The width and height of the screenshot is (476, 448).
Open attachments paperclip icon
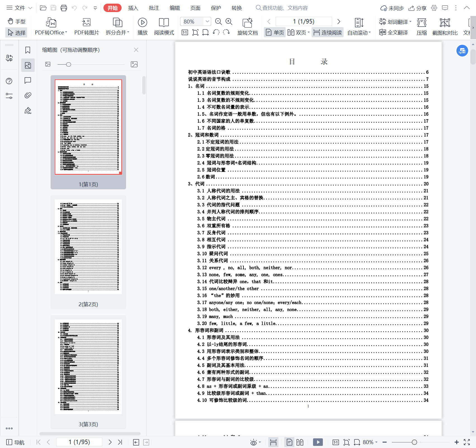point(28,95)
